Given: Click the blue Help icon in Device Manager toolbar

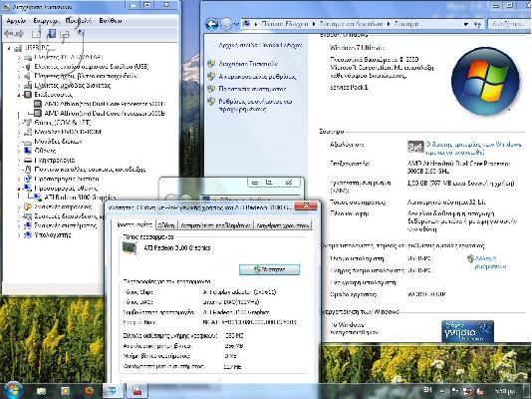Looking at the screenshot, I should (x=51, y=33).
